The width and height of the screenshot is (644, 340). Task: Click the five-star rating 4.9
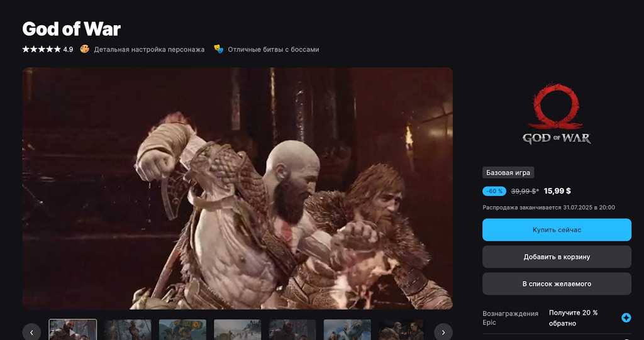pos(48,49)
